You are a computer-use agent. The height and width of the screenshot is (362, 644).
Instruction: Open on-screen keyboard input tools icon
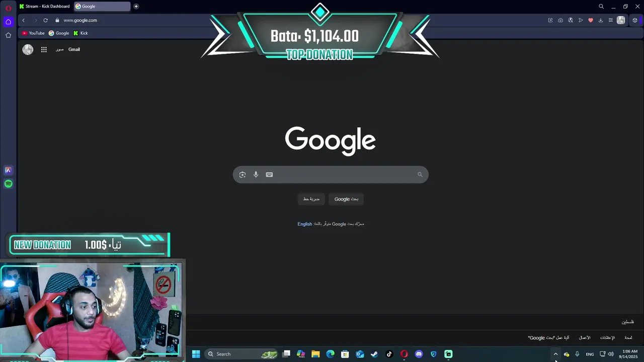point(269,174)
